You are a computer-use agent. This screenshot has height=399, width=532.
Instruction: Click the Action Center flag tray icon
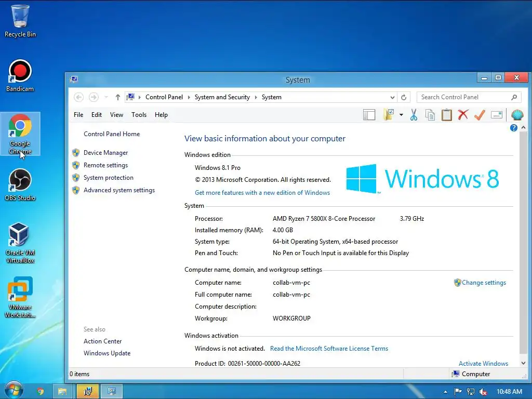pos(458,392)
